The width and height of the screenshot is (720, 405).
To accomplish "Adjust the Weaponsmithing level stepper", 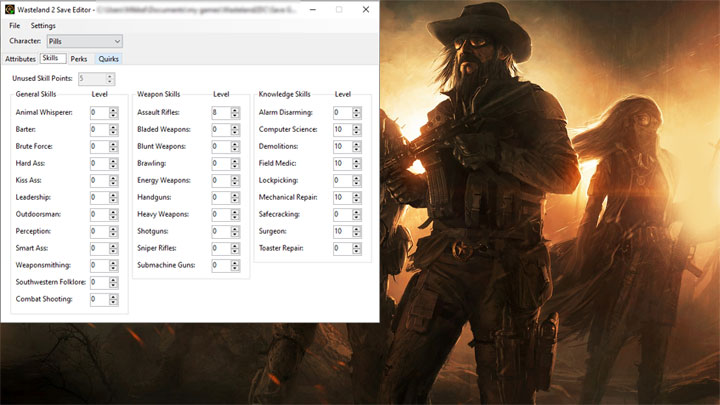I will (x=113, y=265).
